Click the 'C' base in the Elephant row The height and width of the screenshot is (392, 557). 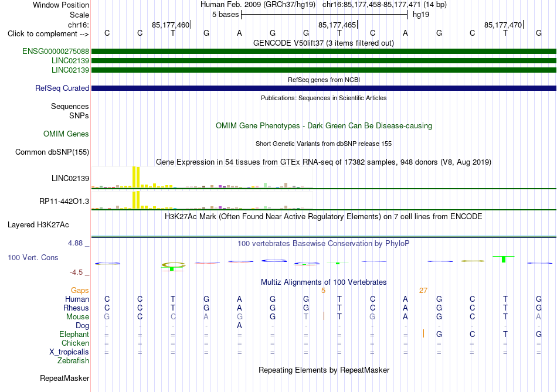pyautogui.click(x=472, y=334)
